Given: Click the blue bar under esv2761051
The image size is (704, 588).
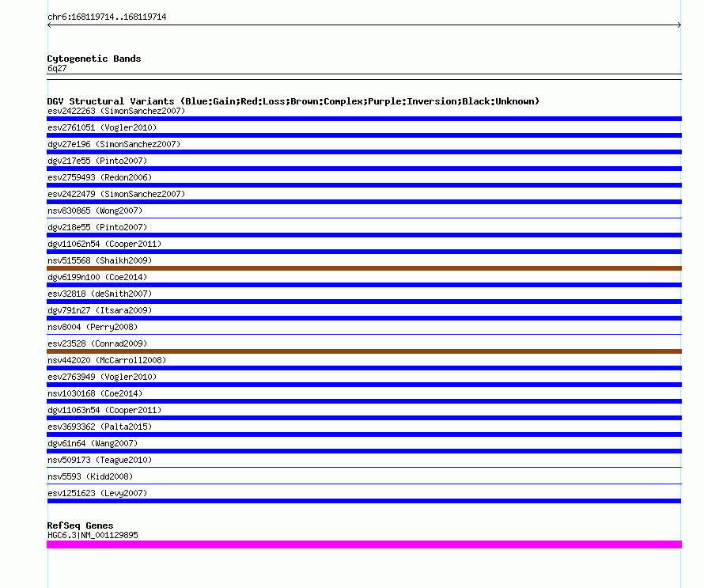Looking at the screenshot, I should [364, 135].
